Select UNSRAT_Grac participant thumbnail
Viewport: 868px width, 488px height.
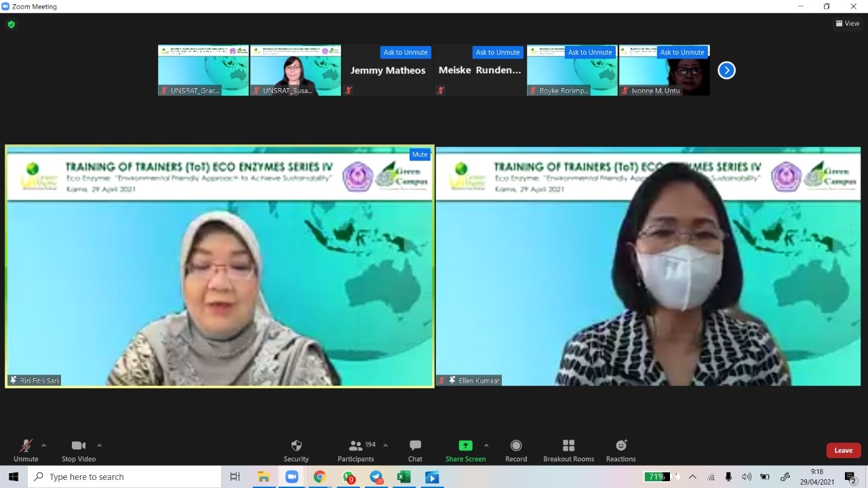203,70
